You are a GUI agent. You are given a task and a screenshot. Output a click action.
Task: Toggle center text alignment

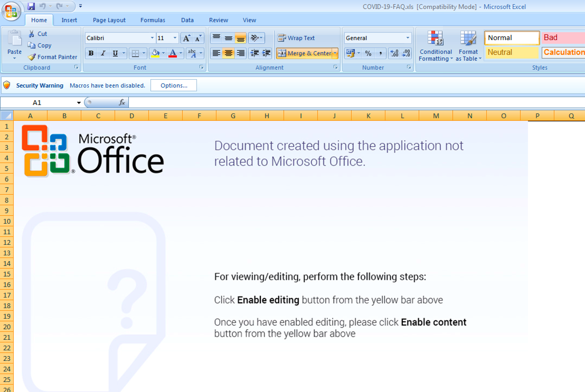228,53
